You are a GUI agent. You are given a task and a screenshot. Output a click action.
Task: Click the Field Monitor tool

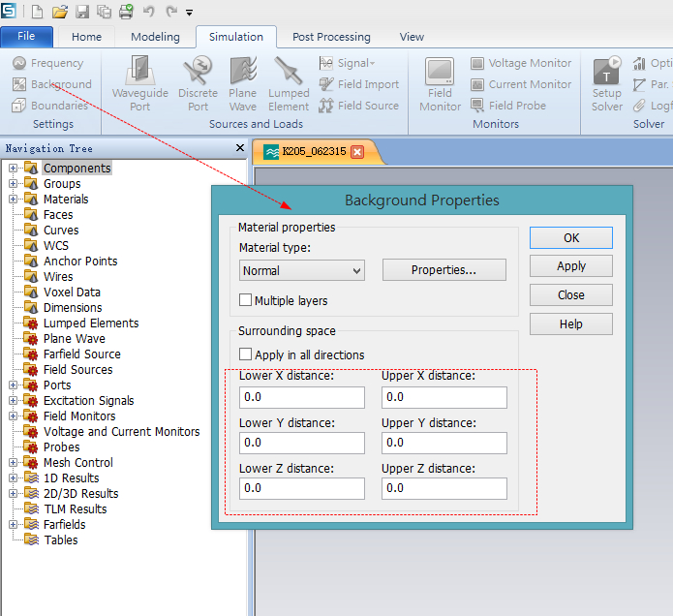tap(440, 84)
